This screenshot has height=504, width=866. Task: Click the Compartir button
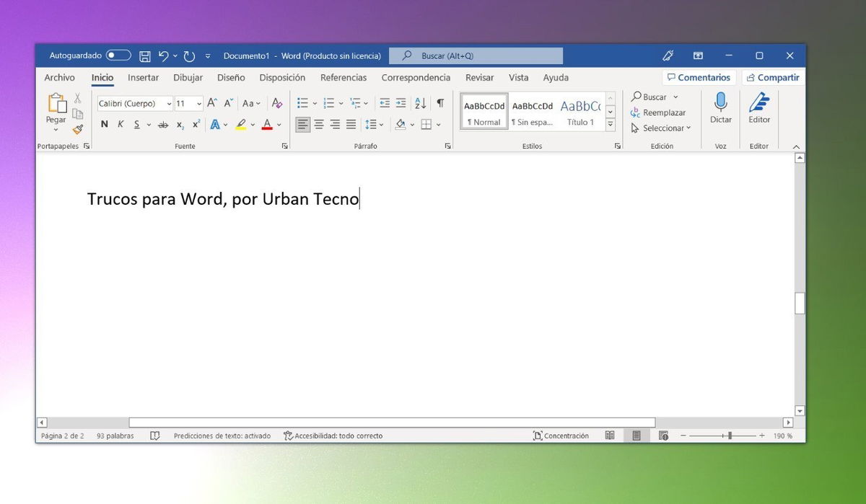773,77
